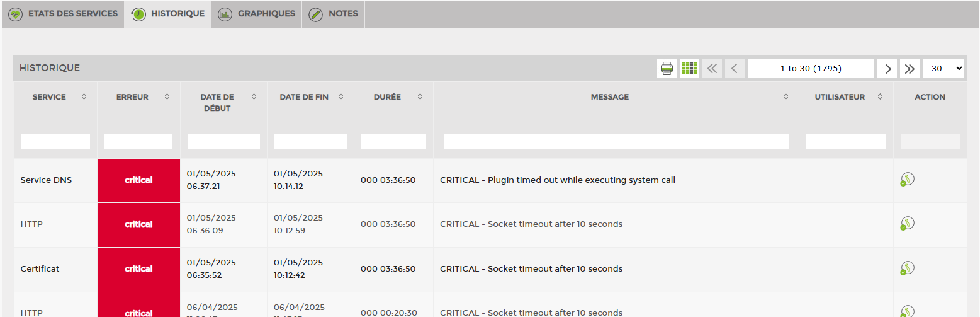
Task: Click the Erreur filter input field
Action: click(138, 141)
